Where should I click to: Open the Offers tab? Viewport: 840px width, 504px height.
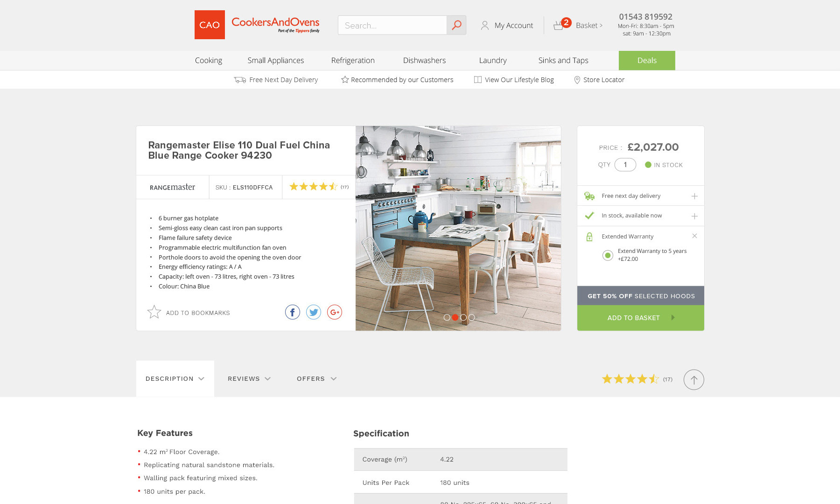[316, 378]
